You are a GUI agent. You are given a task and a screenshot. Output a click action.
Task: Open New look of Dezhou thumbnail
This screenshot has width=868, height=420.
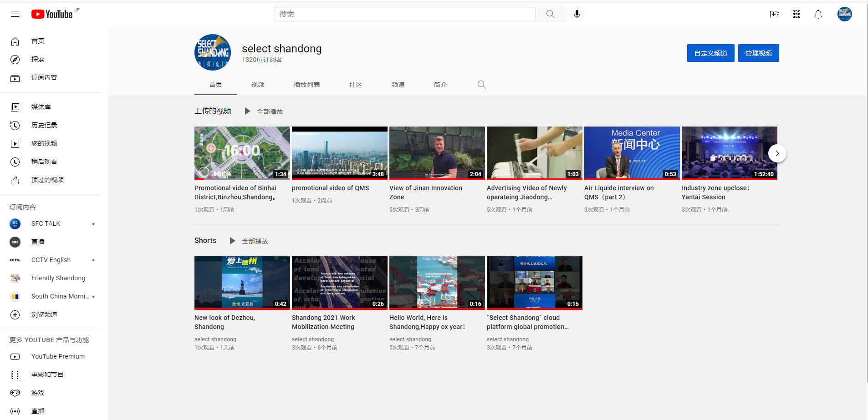click(242, 283)
